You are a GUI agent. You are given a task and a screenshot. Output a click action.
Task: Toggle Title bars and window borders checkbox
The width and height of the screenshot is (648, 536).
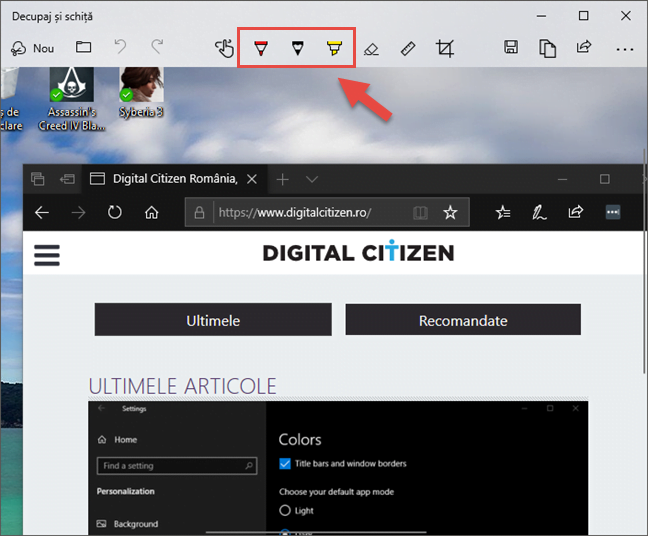pos(285,464)
